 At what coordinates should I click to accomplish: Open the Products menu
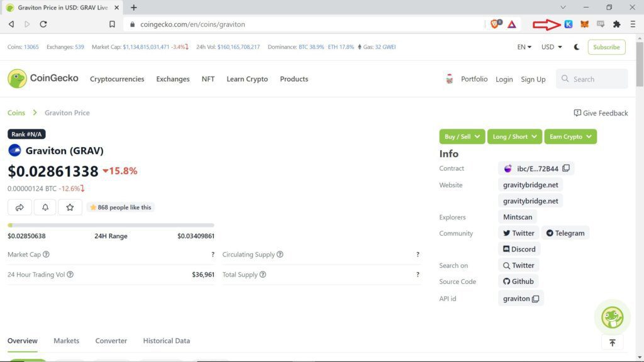click(x=294, y=79)
